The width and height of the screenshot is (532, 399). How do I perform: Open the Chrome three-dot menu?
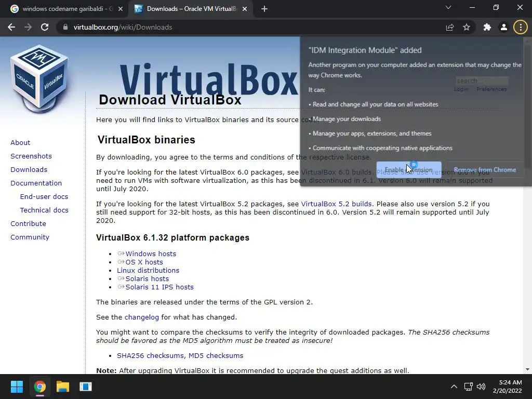pyautogui.click(x=521, y=27)
